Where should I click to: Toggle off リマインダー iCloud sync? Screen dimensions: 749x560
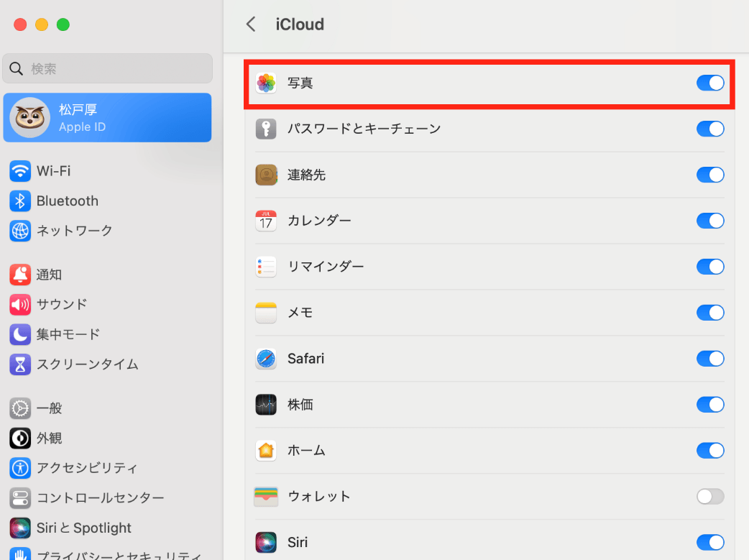tap(709, 267)
